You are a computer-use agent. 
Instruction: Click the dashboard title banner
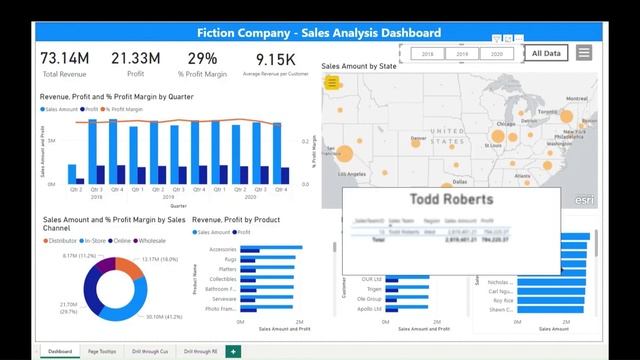(319, 32)
